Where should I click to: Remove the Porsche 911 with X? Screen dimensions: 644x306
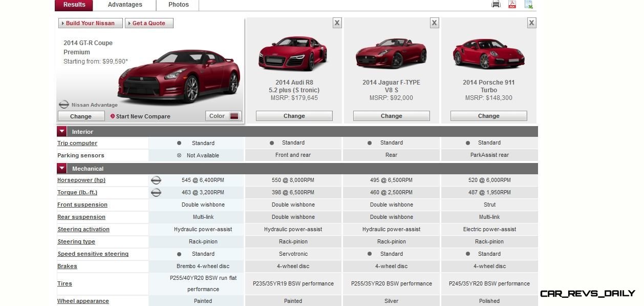pos(531,23)
